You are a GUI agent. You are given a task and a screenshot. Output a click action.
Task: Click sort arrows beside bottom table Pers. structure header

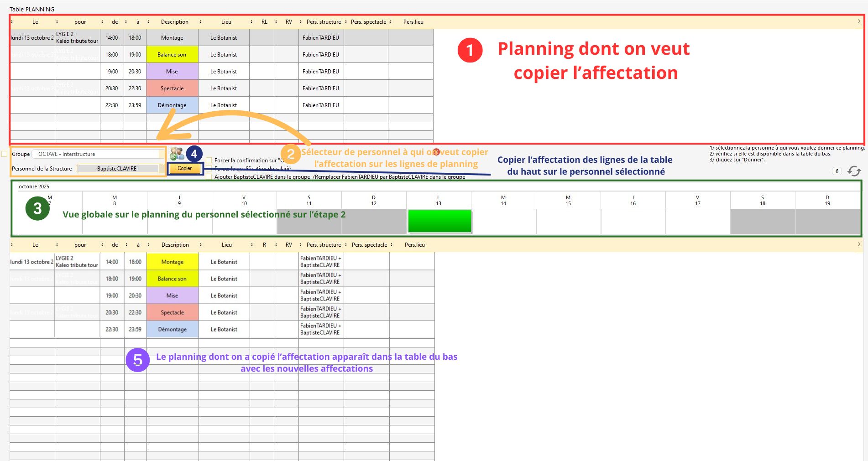point(346,245)
